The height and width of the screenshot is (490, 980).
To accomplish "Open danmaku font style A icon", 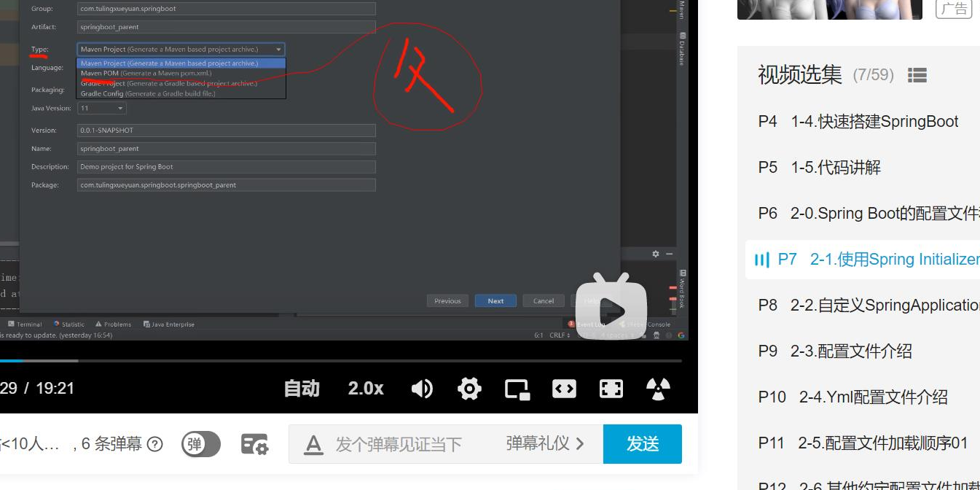I will (313, 444).
